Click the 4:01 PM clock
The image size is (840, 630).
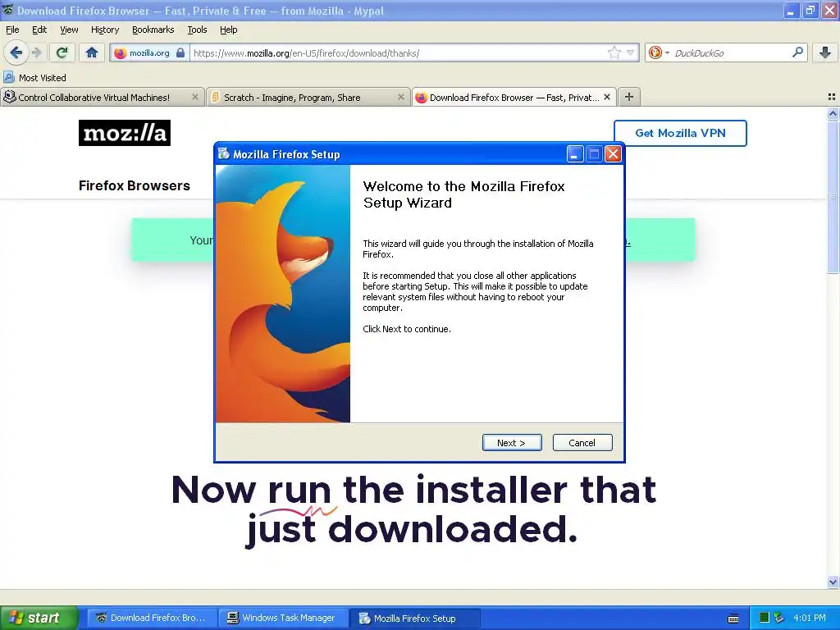810,618
